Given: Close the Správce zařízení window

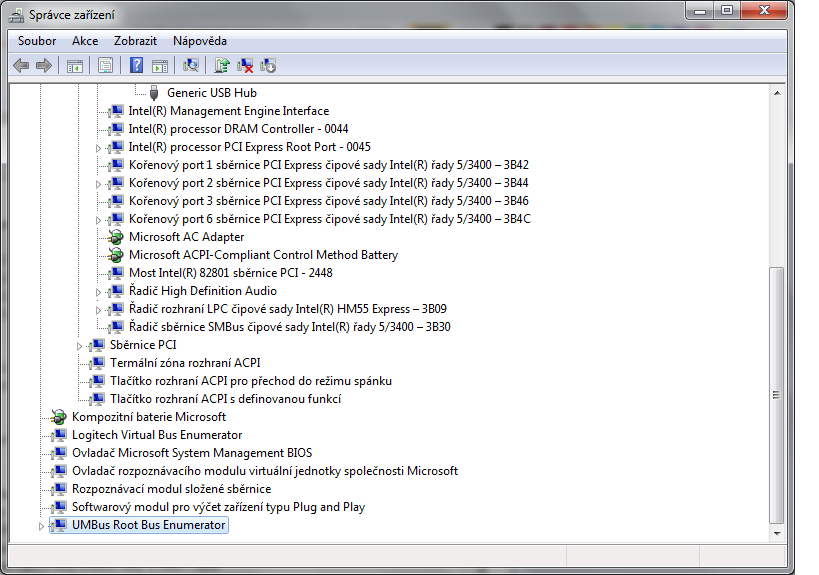Looking at the screenshot, I should click(764, 10).
